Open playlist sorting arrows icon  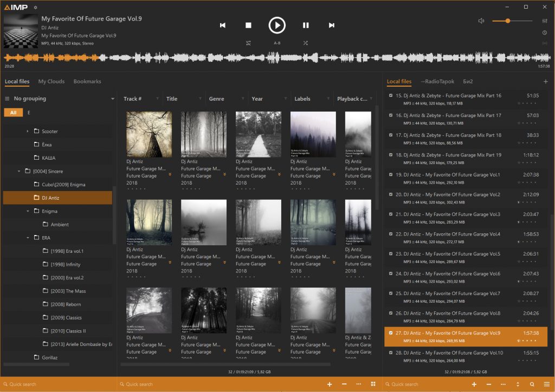pyautogui.click(x=518, y=384)
